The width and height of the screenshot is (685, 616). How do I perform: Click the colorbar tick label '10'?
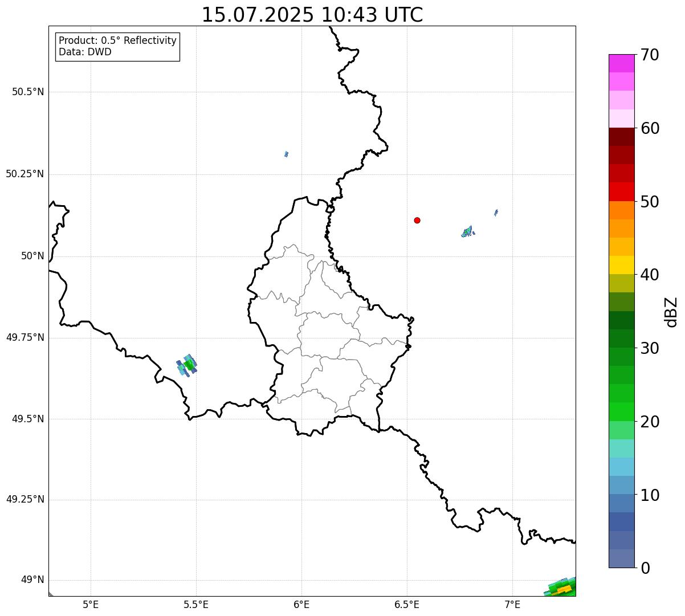(650, 495)
